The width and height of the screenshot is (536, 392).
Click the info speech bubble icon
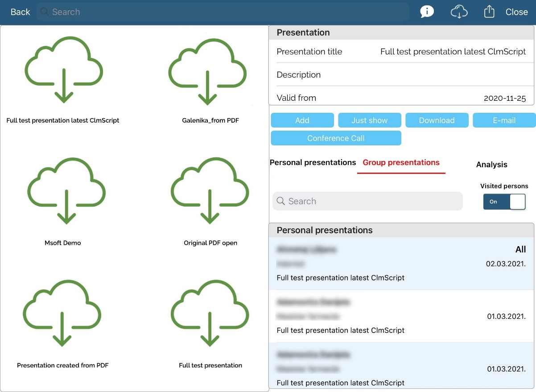427,12
